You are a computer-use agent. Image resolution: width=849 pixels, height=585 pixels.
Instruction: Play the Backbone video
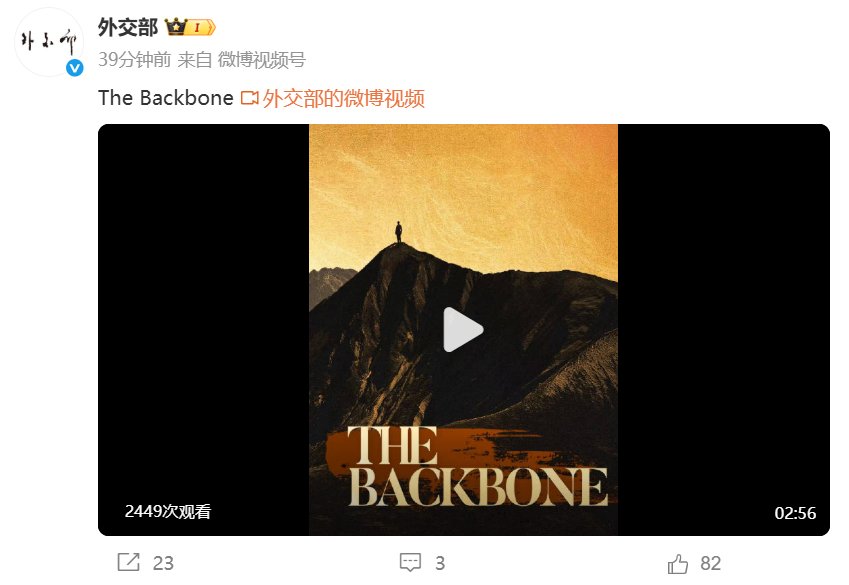pos(463,329)
